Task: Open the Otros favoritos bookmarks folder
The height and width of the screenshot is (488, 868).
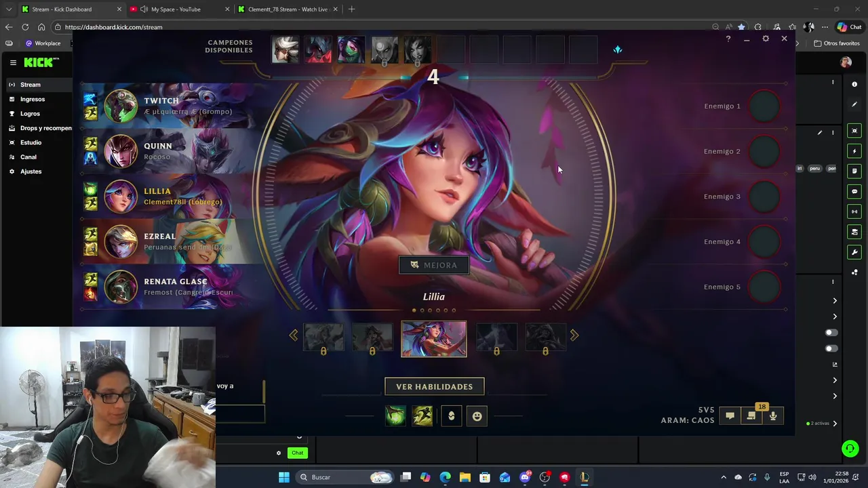Action: coord(837,43)
